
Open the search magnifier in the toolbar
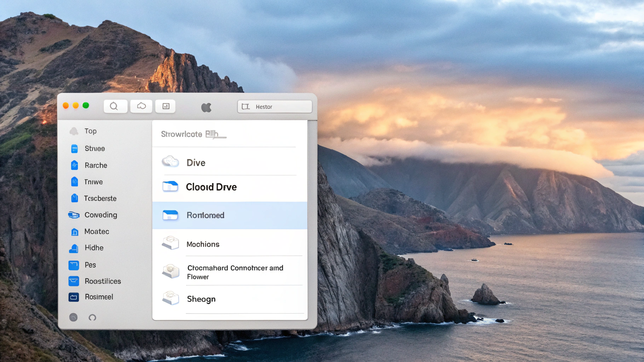(x=115, y=106)
